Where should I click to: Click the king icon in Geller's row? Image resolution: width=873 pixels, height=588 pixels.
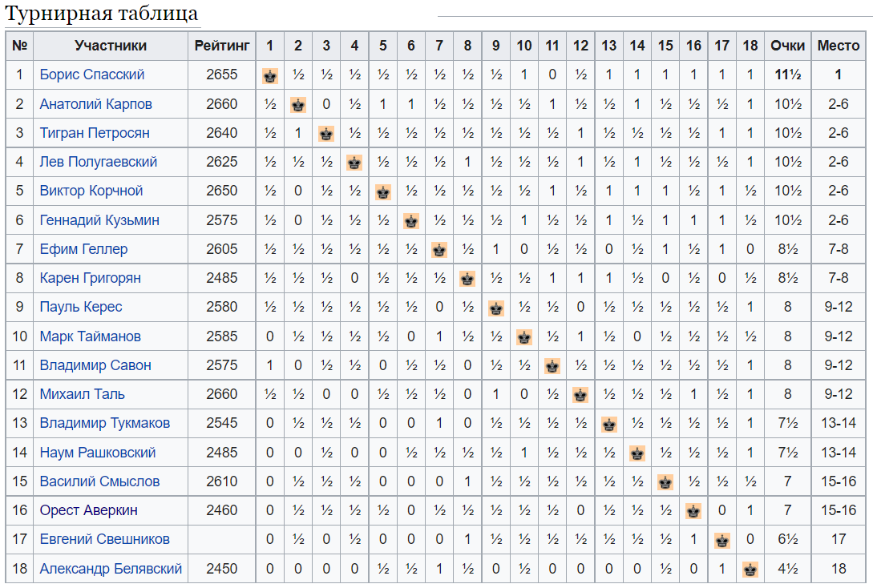(439, 250)
